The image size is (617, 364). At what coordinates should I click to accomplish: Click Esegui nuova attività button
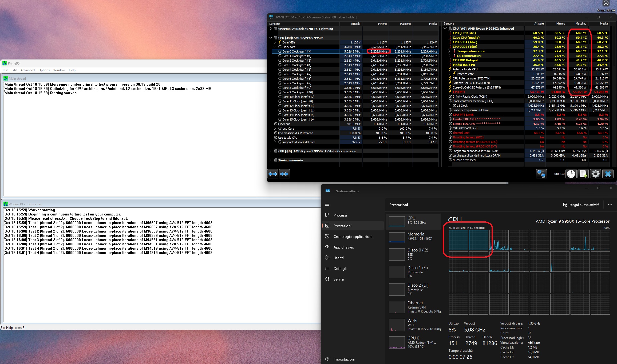581,205
